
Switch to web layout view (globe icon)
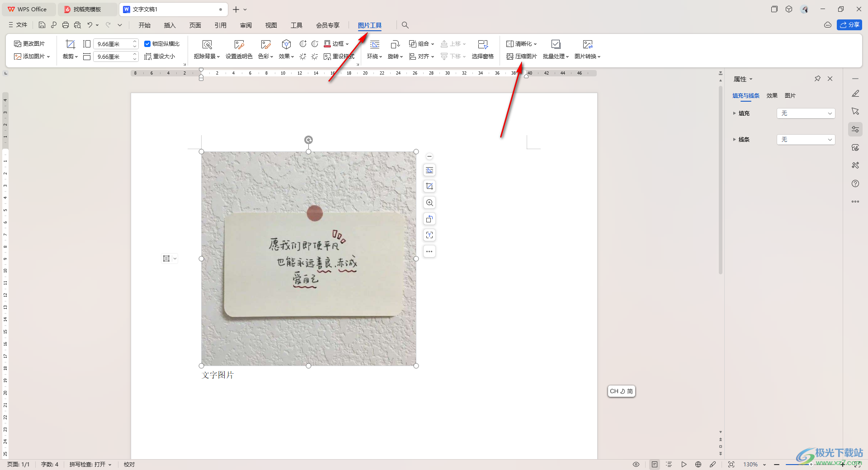tap(698, 464)
